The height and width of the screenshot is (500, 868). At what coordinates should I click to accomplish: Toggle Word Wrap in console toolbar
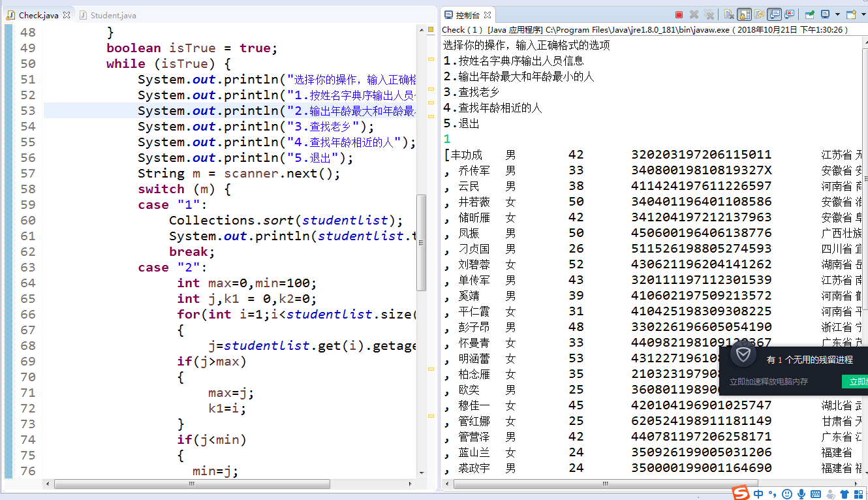tap(760, 14)
